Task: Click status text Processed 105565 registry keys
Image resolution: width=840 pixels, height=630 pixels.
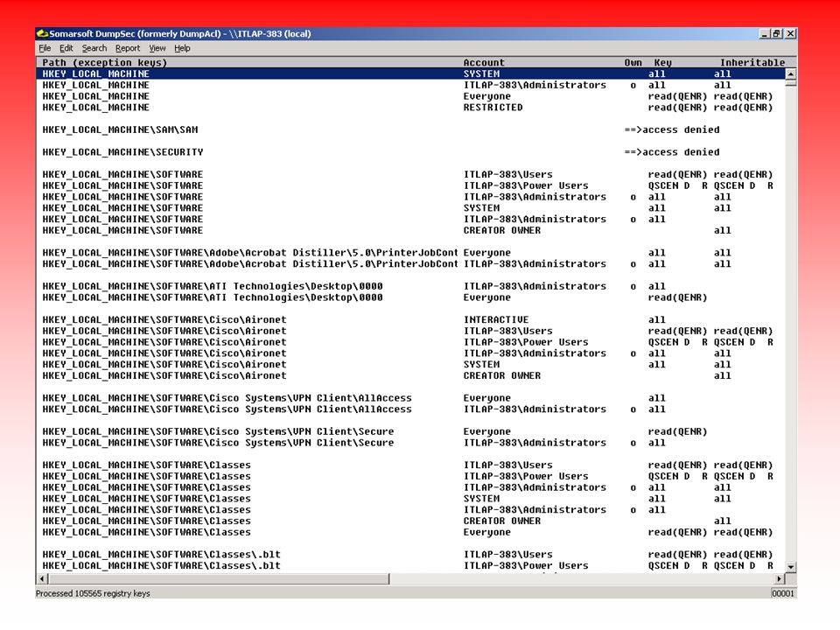Action: pyautogui.click(x=93, y=593)
